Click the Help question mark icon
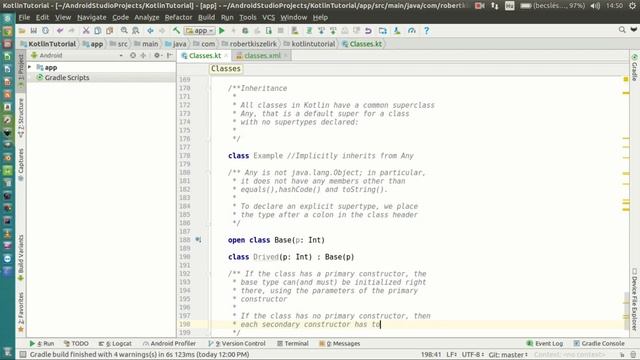This screenshot has height=360, width=640. 426,31
